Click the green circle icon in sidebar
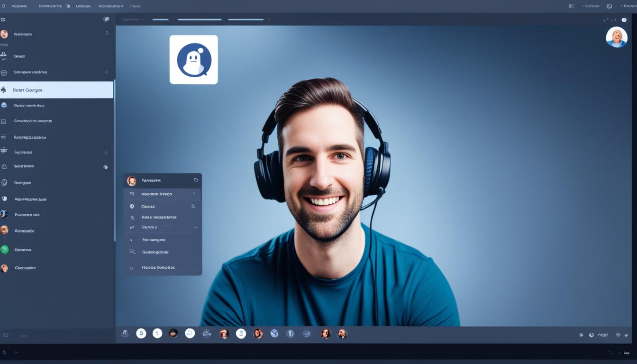The image size is (637, 364). (x=4, y=249)
